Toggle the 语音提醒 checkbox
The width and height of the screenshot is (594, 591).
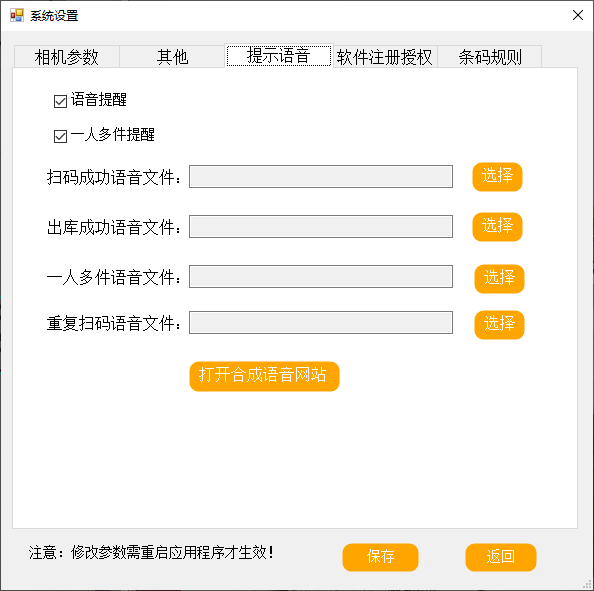click(60, 101)
